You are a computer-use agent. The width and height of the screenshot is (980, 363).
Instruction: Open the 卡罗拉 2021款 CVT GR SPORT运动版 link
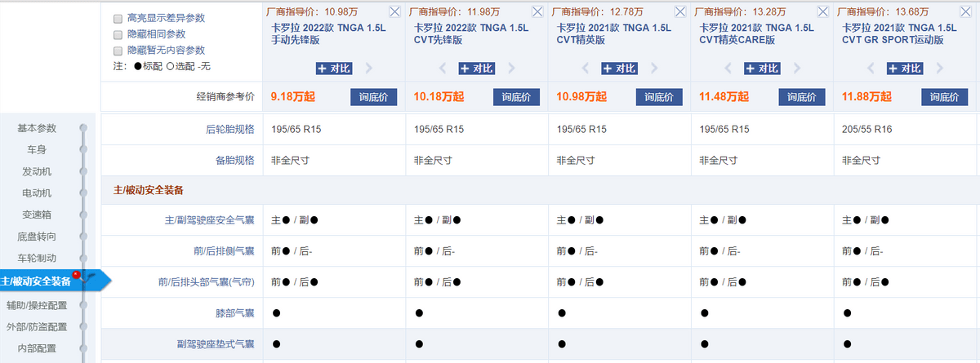pyautogui.click(x=899, y=33)
